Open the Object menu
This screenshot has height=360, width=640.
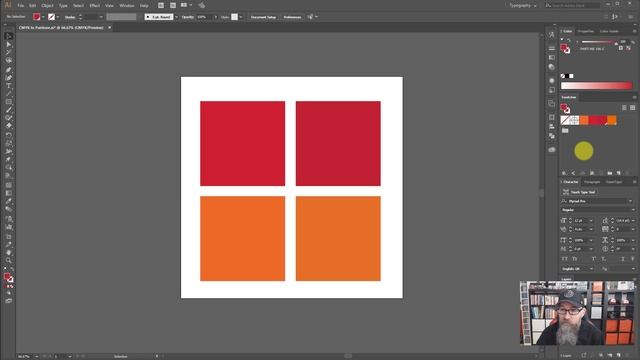click(x=47, y=6)
